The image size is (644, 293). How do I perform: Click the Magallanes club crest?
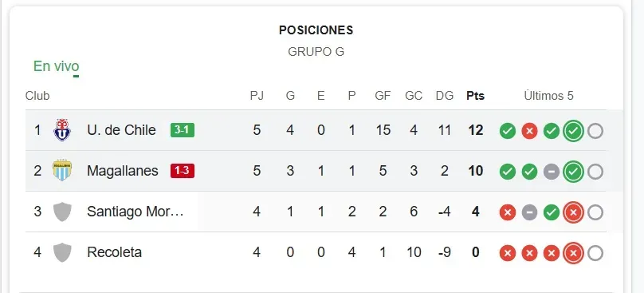tap(62, 170)
